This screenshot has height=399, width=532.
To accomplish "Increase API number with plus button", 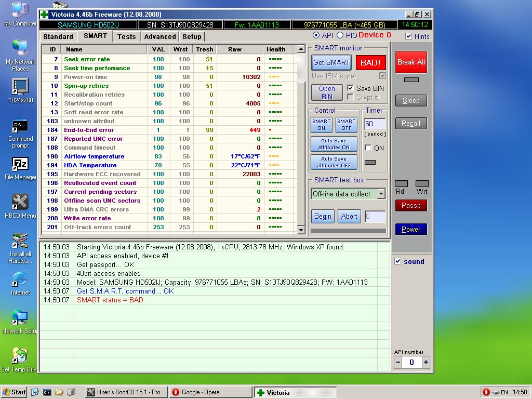I will coord(426,362).
